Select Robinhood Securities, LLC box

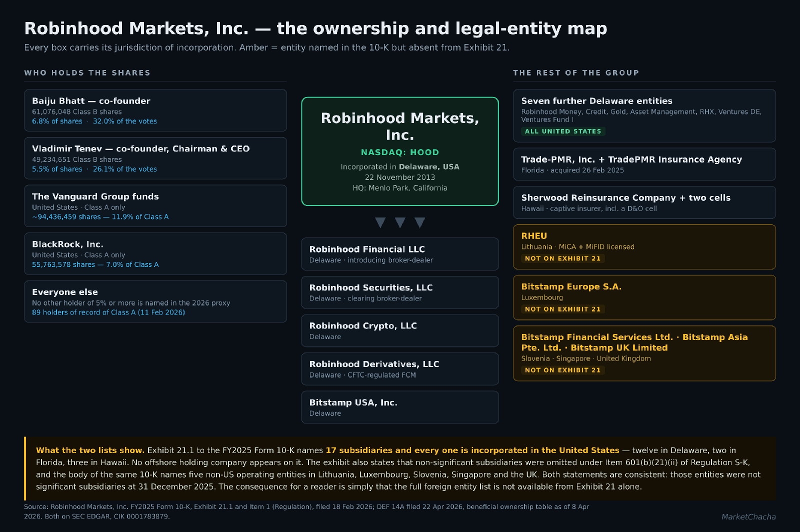point(400,292)
